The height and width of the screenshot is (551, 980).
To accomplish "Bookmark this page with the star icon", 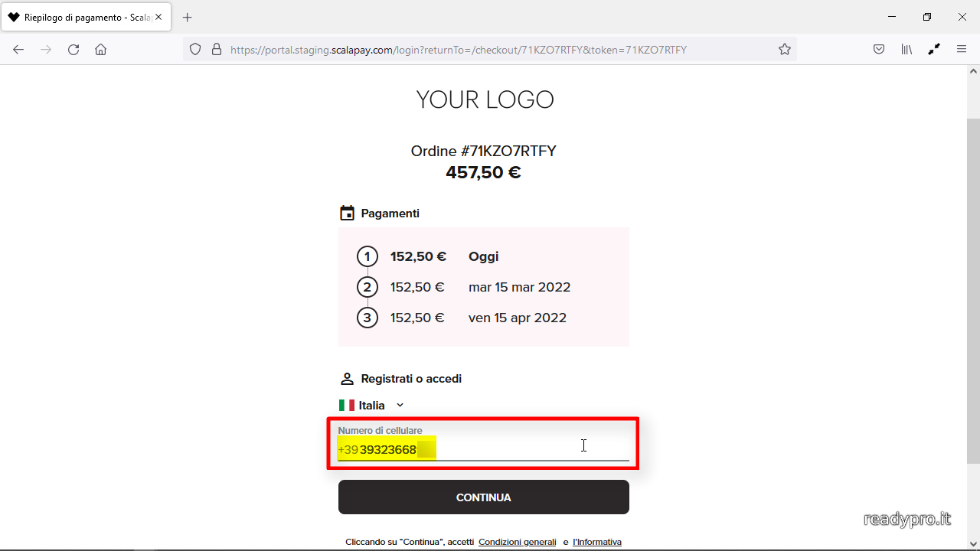I will pyautogui.click(x=785, y=50).
